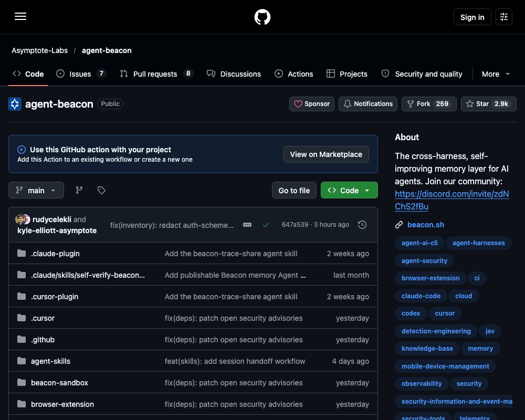Open commit hash 647a539
525x420 pixels.
[x=295, y=224]
